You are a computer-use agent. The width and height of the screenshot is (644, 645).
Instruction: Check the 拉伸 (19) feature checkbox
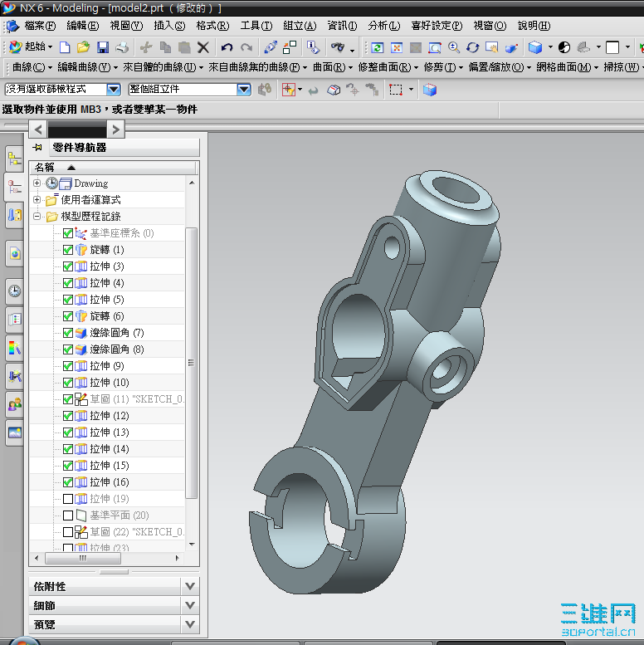(68, 499)
